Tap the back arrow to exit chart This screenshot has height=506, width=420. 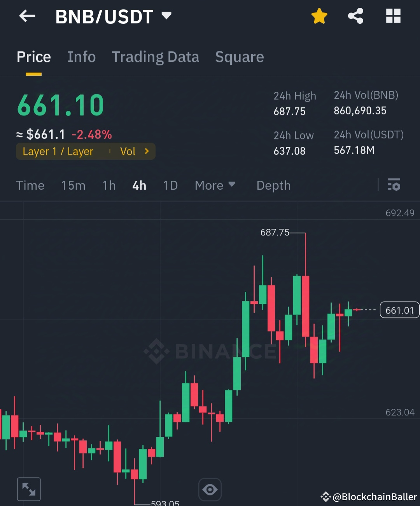click(x=26, y=16)
